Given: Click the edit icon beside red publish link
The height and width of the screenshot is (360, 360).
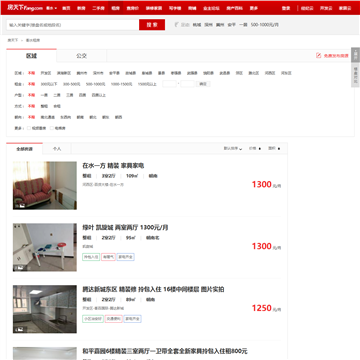Looking at the screenshot, I should (x=318, y=56).
